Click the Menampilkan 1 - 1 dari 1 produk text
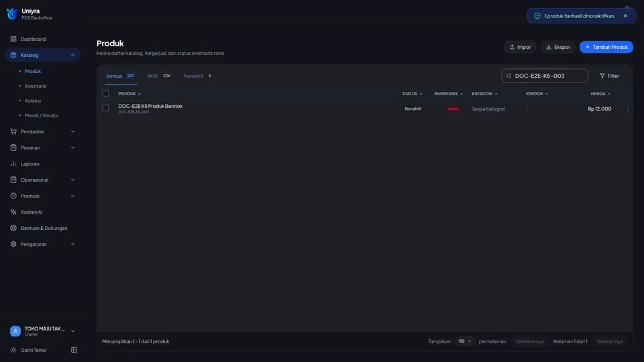Viewport: 644px width, 362px height. (x=136, y=341)
